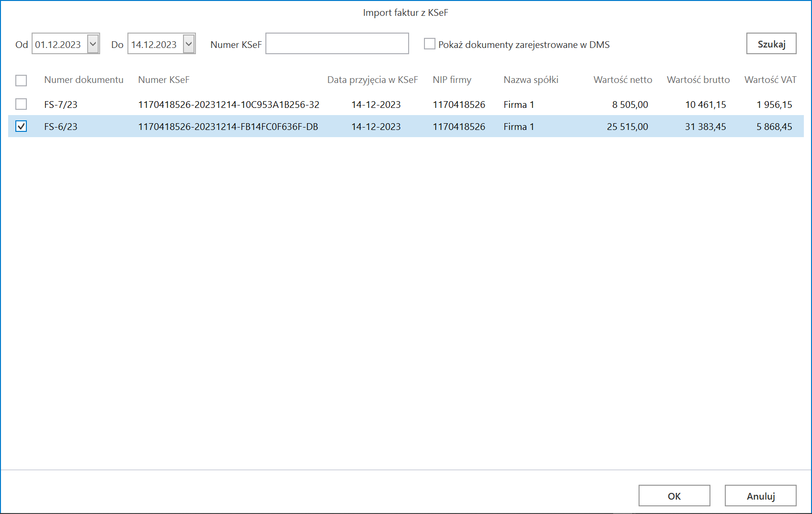Click net value 8 505,00

(x=630, y=105)
